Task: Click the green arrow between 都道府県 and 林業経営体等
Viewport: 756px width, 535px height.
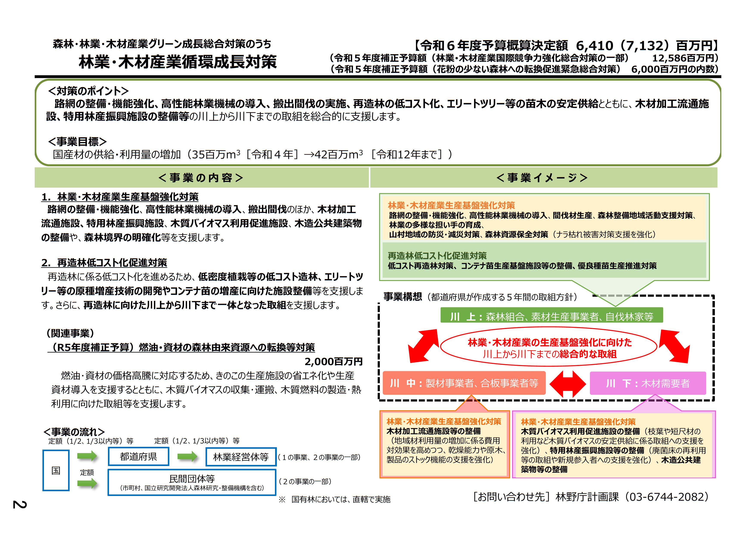Action: point(187,457)
